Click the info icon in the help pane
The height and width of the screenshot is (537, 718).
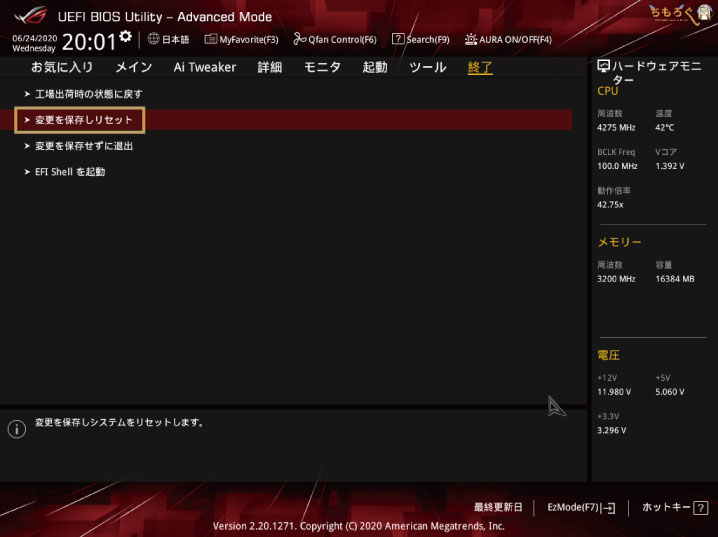(x=17, y=429)
